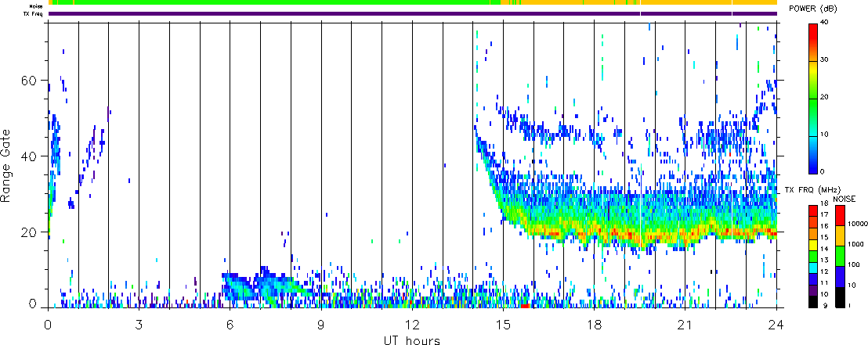Click x-axis tick label "24" UT hours
The height and width of the screenshot is (345, 868).
[x=776, y=324]
